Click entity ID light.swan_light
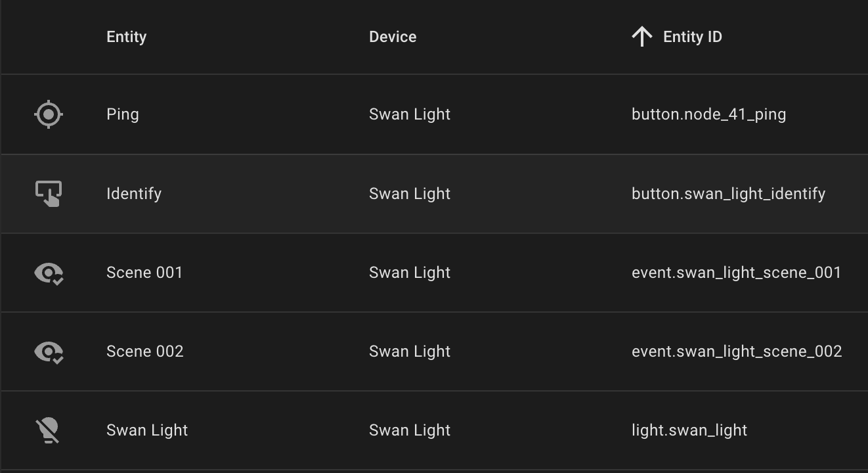This screenshot has width=868, height=473. pyautogui.click(x=689, y=430)
